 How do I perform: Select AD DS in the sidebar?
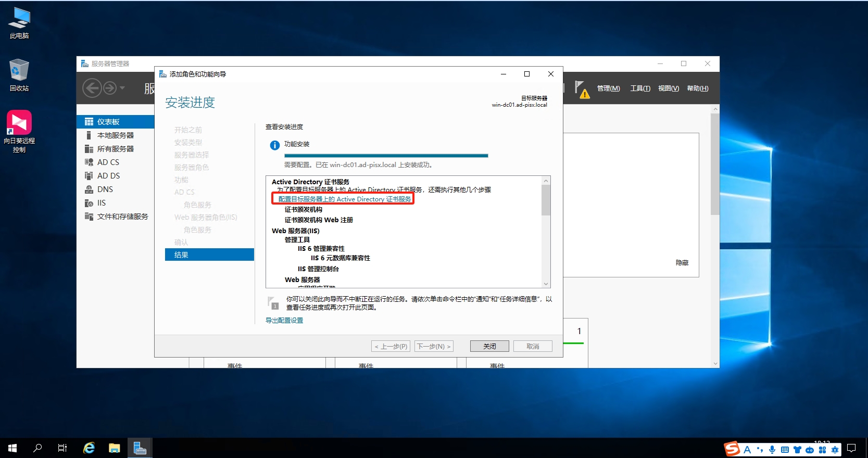click(108, 176)
